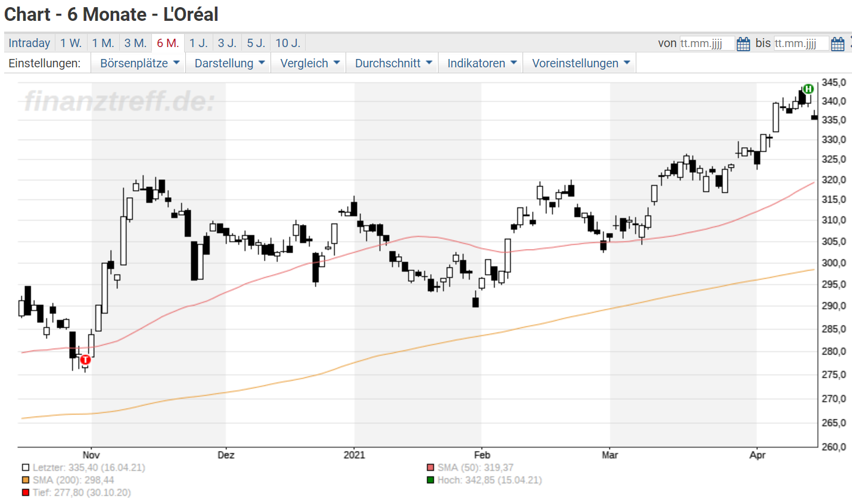Click the 'Dez' axis label
Image resolution: width=852 pixels, height=504 pixels.
(x=226, y=455)
